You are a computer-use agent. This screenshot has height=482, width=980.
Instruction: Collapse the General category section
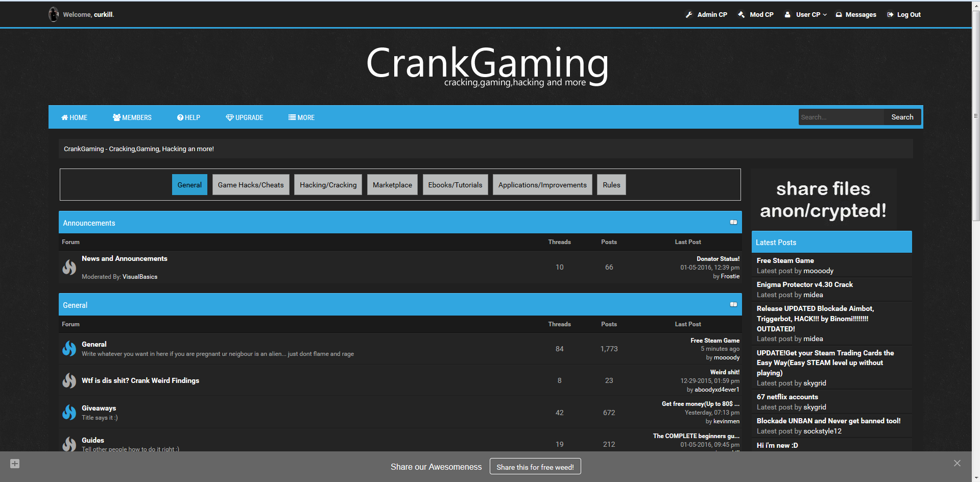[733, 305]
